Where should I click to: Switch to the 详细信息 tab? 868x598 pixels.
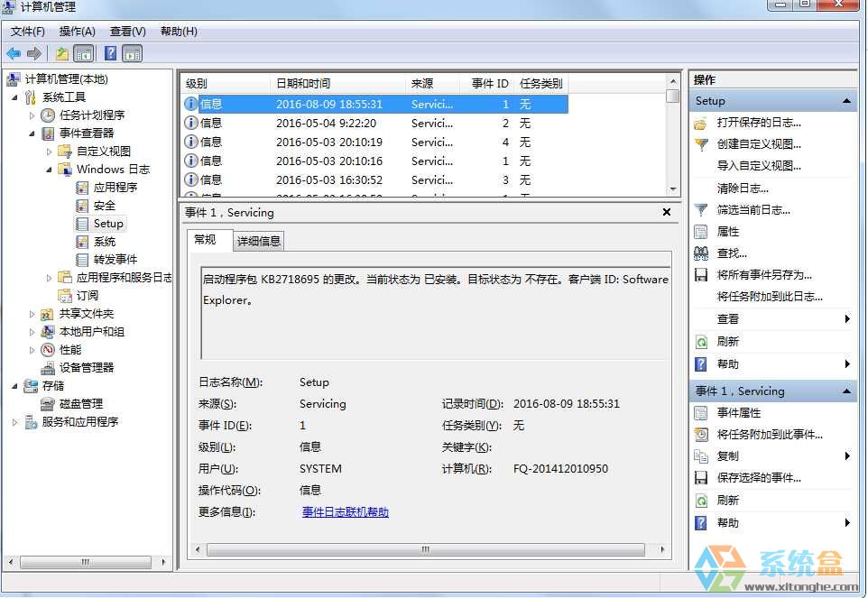click(x=259, y=241)
